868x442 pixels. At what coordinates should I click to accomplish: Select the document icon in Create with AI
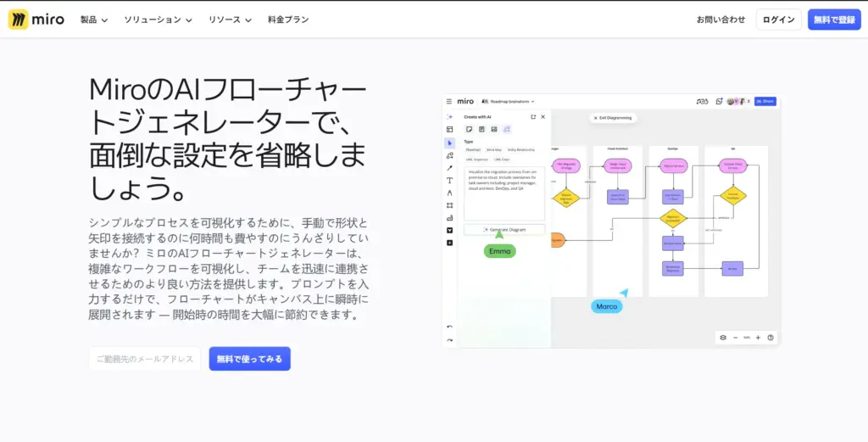tap(481, 129)
